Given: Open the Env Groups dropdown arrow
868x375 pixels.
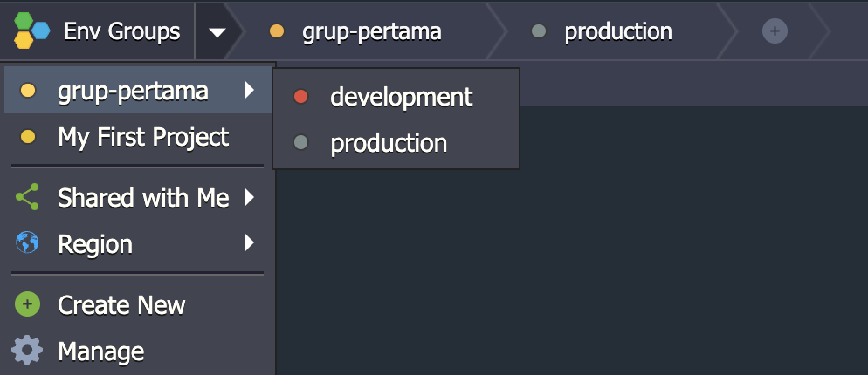Looking at the screenshot, I should click(217, 32).
